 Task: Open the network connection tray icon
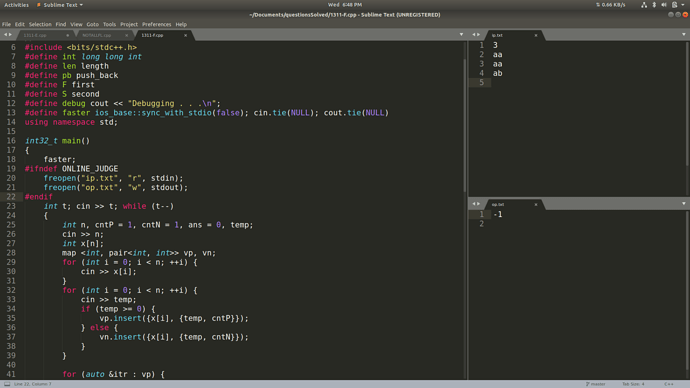pyautogui.click(x=644, y=5)
